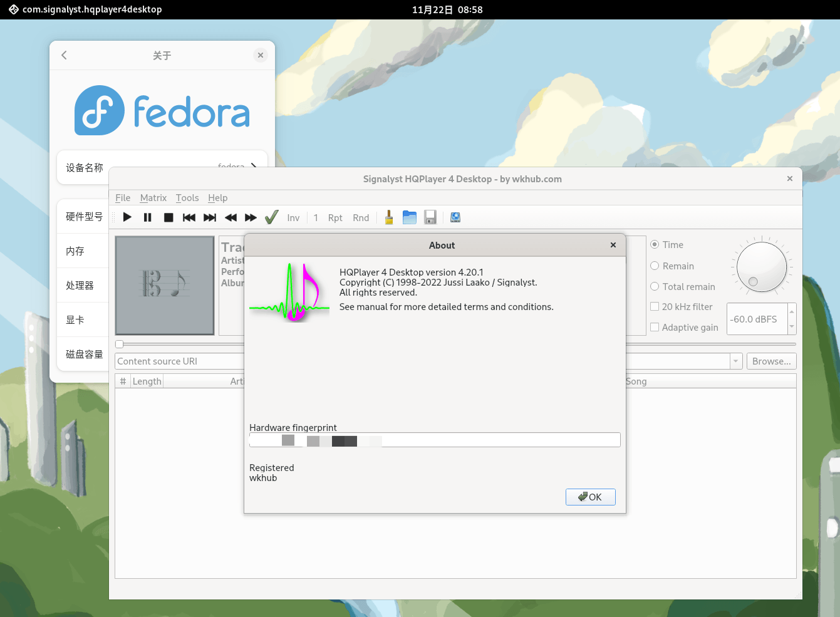This screenshot has height=617, width=840.
Task: Skip to previous track icon
Action: point(189,217)
